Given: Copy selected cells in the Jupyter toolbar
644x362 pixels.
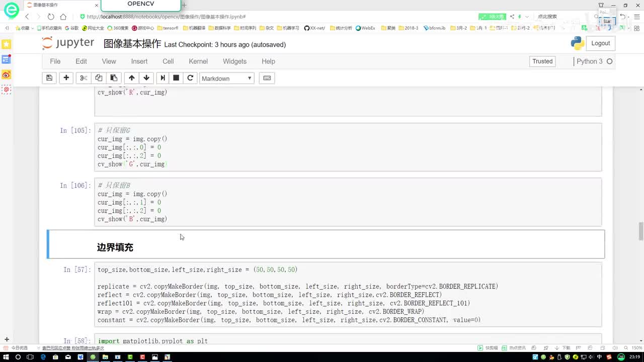Looking at the screenshot, I should click(99, 78).
